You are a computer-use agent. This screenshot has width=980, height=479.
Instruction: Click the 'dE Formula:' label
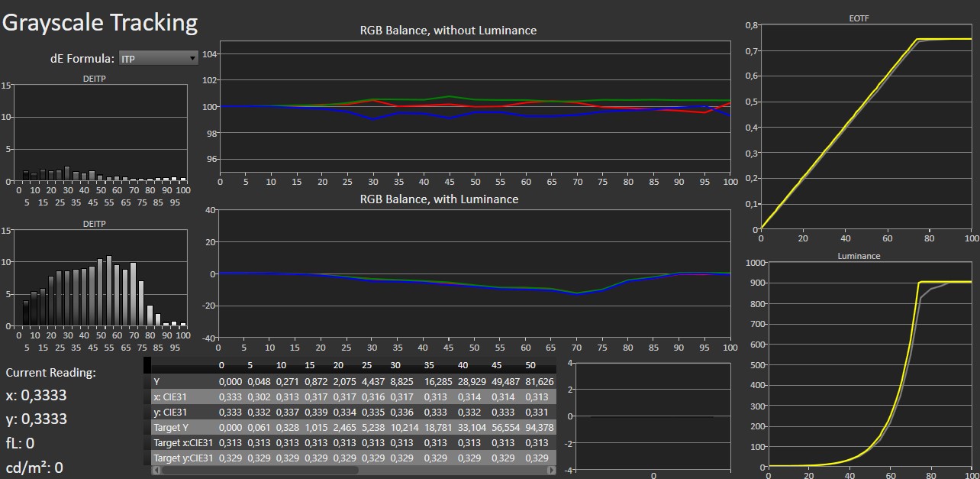[x=82, y=58]
